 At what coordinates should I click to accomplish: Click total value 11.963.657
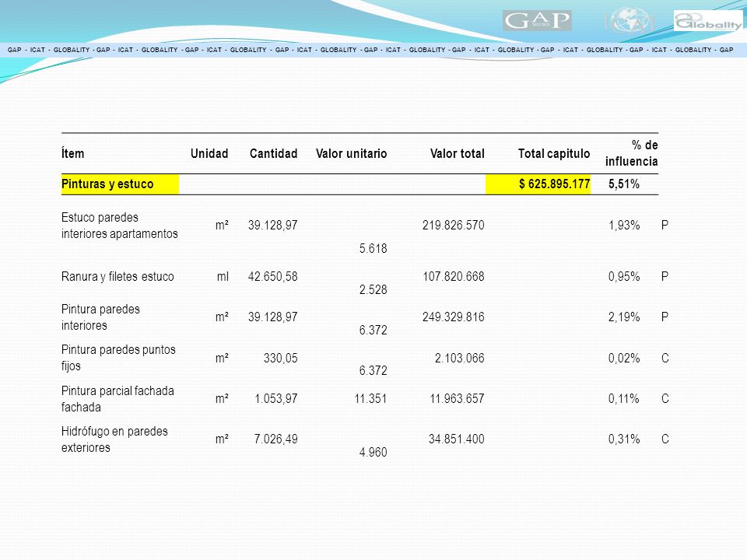[457, 398]
